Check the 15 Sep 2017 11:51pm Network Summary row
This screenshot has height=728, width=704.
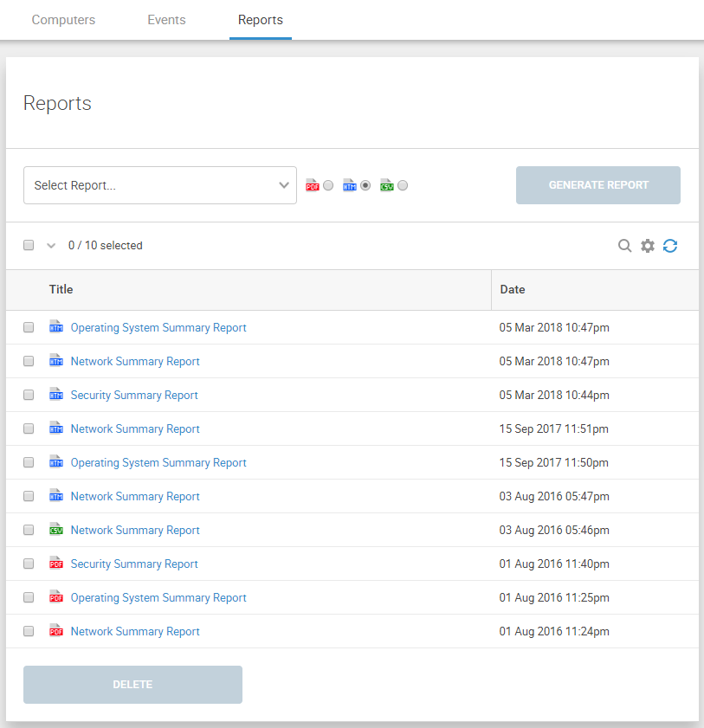(x=29, y=428)
